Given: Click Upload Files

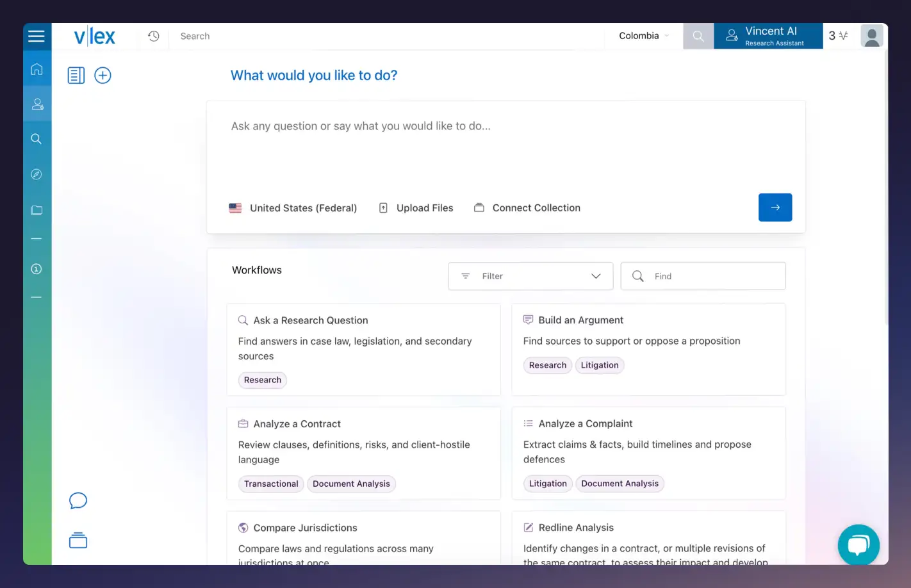Looking at the screenshot, I should click(x=416, y=208).
